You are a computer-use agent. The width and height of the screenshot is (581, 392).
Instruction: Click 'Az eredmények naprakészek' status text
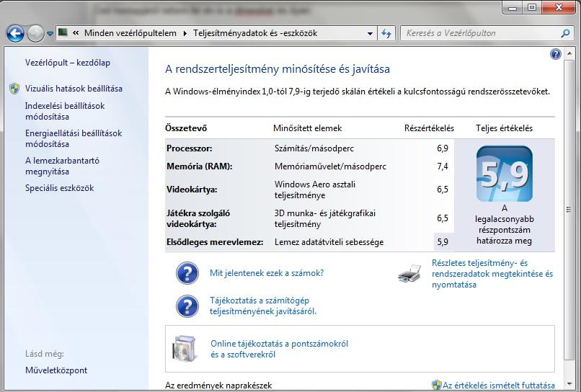tap(218, 386)
